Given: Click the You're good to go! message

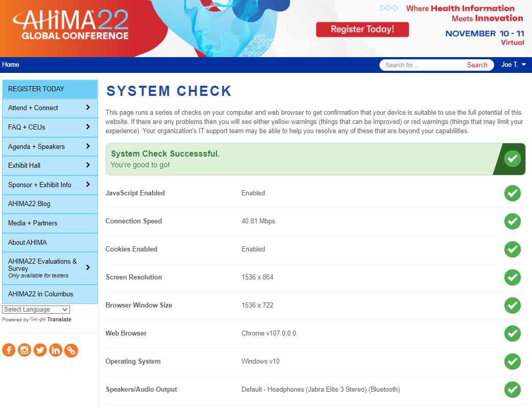Looking at the screenshot, I should point(140,165).
